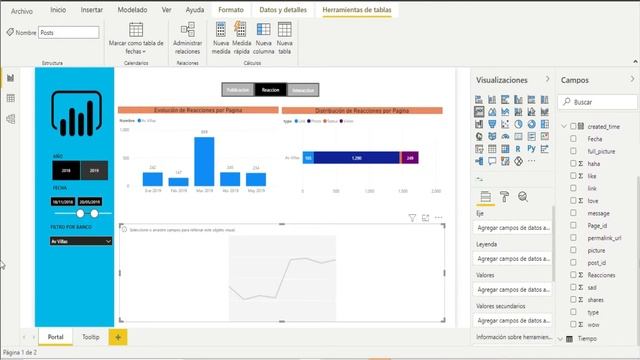Open Marcar como tabla de fechas dropdown

click(x=136, y=39)
